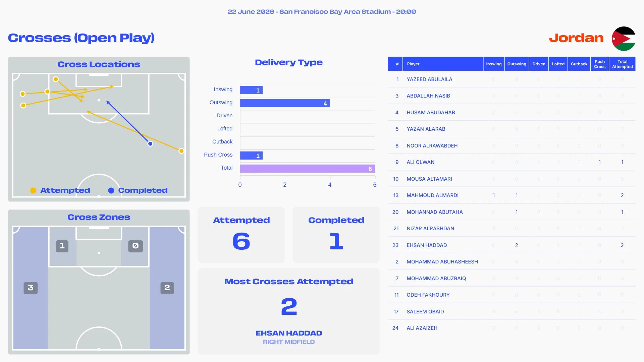
Task: Click ALI OLWAN in the player table
Action: [420, 162]
